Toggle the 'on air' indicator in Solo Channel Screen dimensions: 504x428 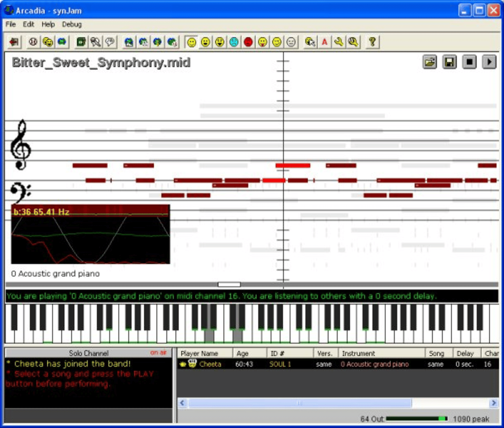coord(158,352)
